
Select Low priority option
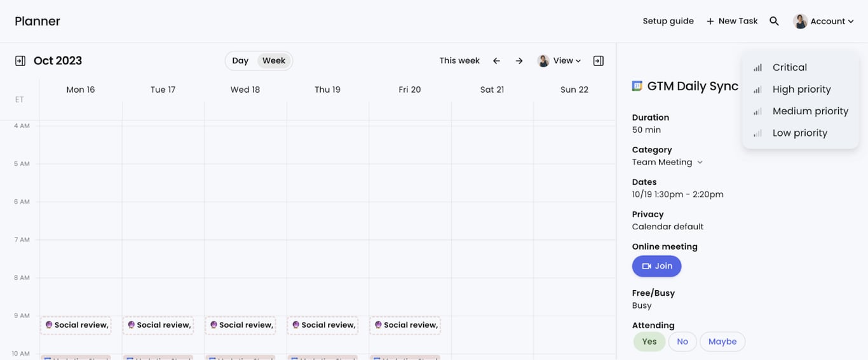point(801,133)
